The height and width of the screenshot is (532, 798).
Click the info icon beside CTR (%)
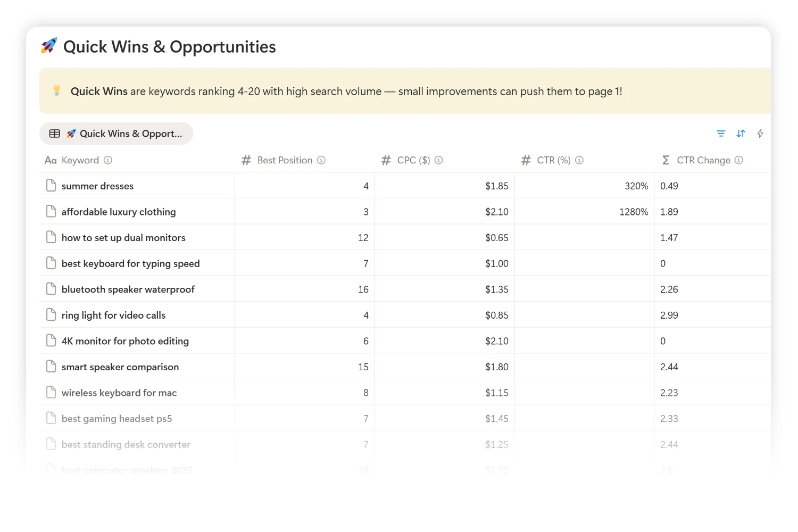pos(579,160)
